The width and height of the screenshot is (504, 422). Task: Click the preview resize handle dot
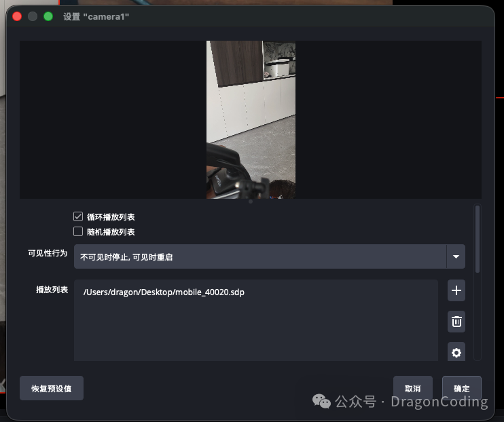(251, 202)
